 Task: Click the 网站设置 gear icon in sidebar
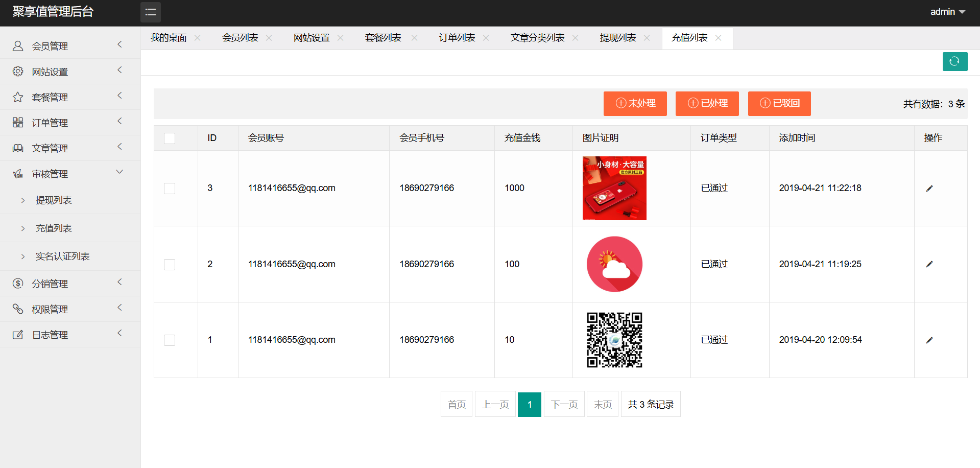18,72
